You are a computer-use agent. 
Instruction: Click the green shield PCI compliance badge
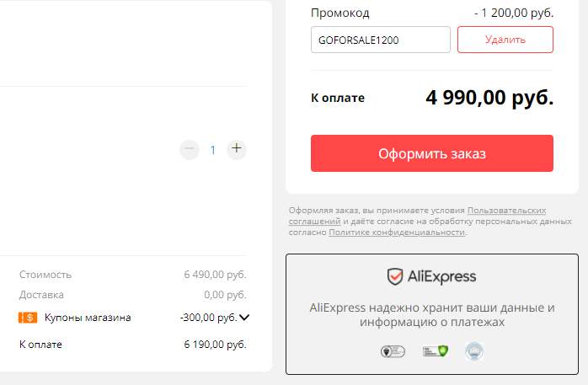pos(435,351)
